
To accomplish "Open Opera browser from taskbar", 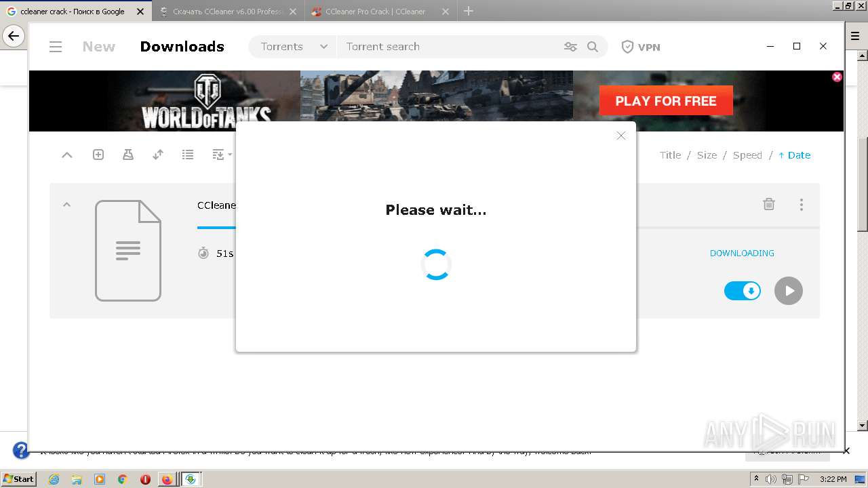I will click(145, 479).
